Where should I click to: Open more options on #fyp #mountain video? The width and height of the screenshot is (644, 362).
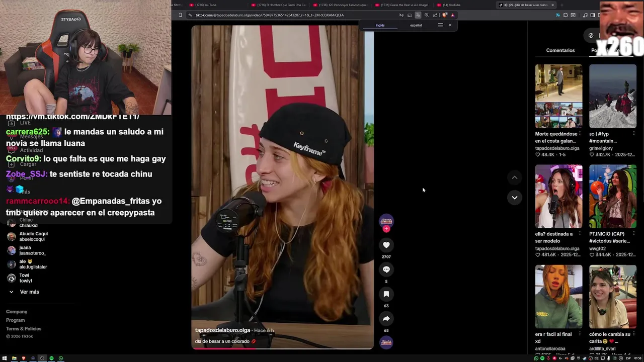[633, 134]
